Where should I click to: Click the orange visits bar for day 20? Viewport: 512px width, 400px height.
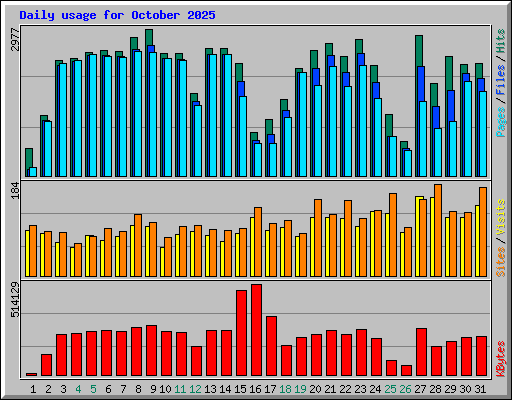point(318,238)
